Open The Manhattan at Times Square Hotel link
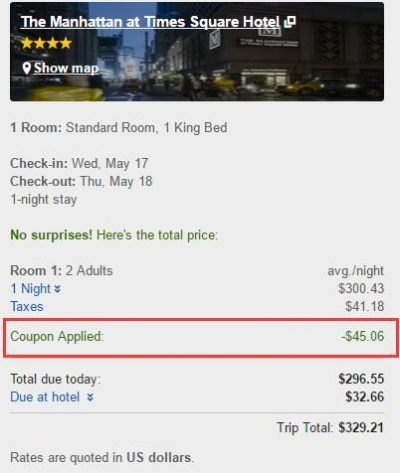Image resolution: width=400 pixels, height=473 pixels. pyautogui.click(x=150, y=22)
